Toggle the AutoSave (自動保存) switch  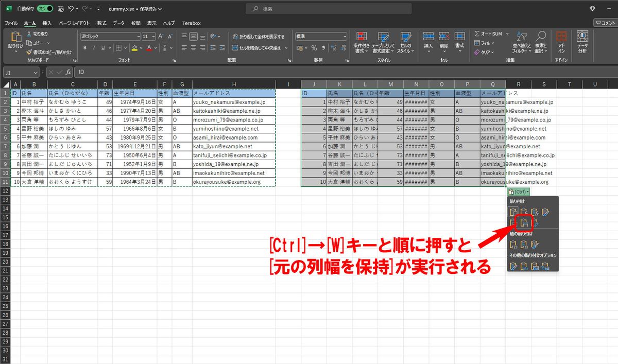point(46,9)
